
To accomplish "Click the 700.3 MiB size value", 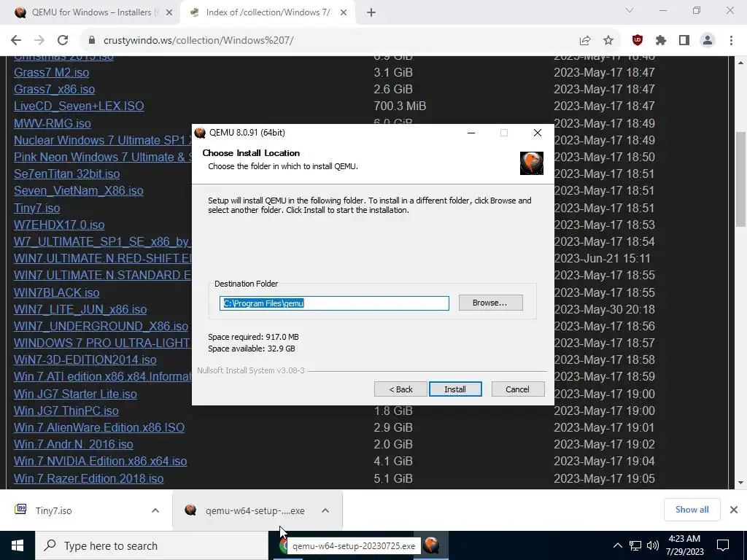I will [x=400, y=106].
